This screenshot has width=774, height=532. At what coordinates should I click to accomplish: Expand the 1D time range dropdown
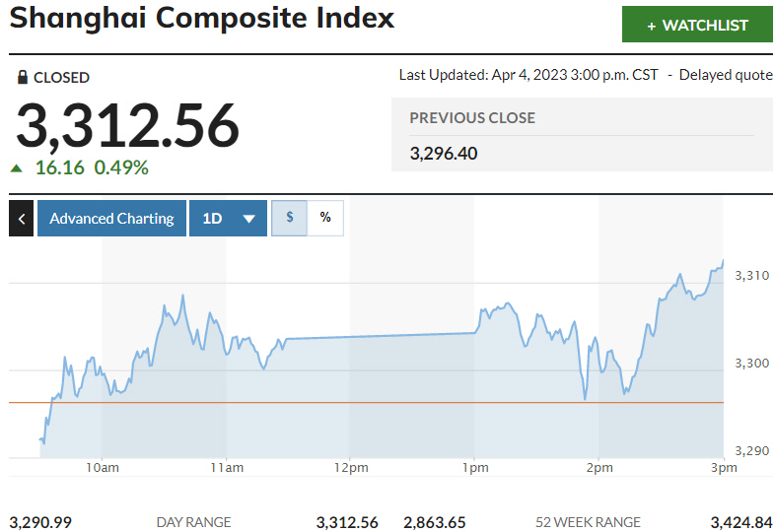[228, 219]
